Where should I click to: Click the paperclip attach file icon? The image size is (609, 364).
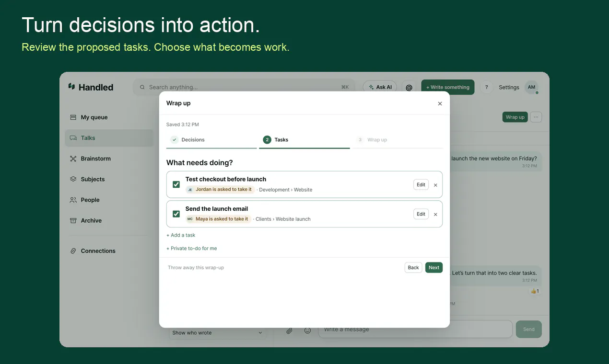[289, 330]
